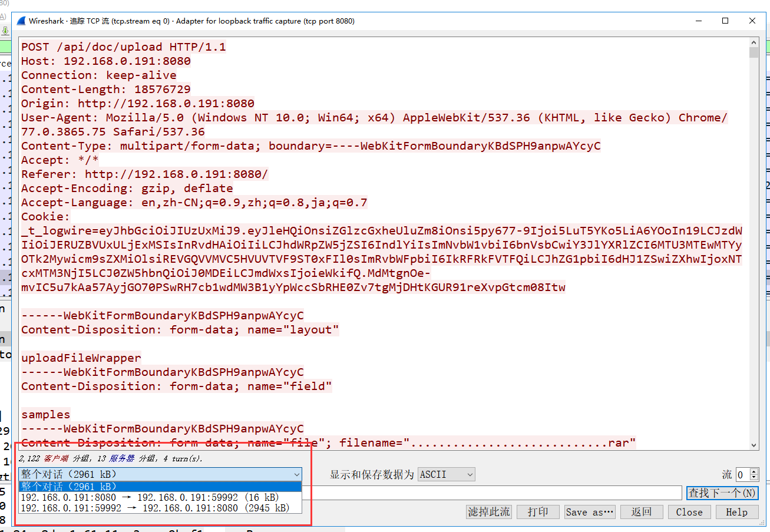Click the vertical scrollbar of the stream view
Screen dimensions: 770x532
[x=755, y=236]
